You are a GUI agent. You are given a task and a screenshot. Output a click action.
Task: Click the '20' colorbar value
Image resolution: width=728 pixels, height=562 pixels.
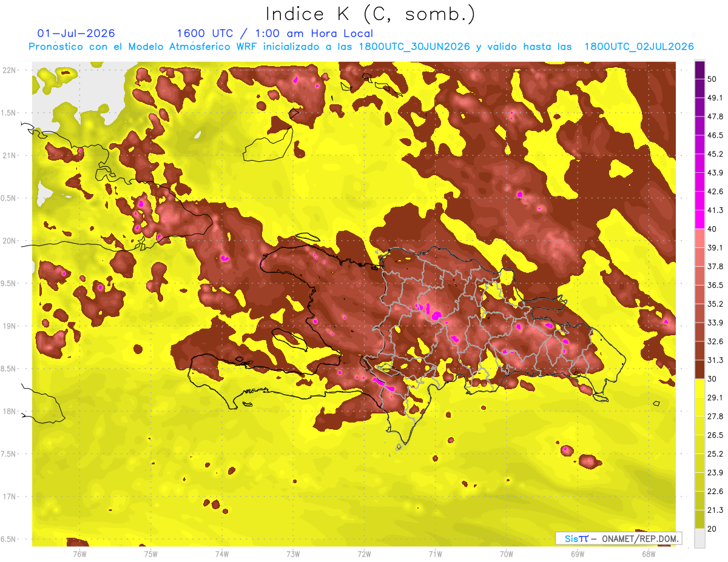(x=712, y=529)
